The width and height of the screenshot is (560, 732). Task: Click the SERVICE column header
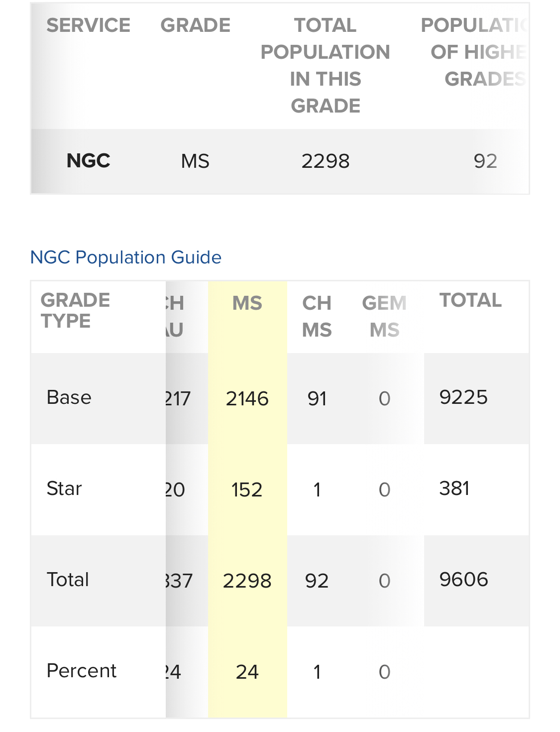pyautogui.click(x=89, y=25)
